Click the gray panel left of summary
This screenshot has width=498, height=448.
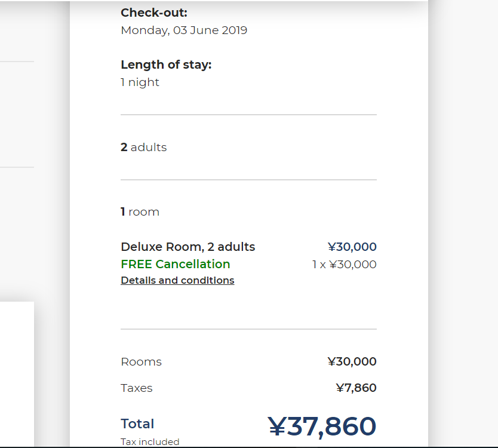click(17, 113)
